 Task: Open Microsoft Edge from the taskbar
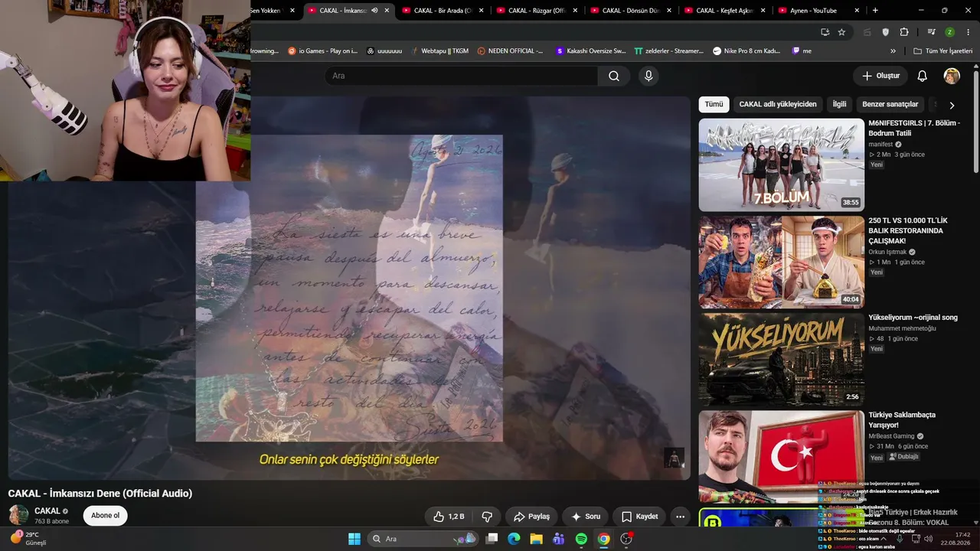514,539
